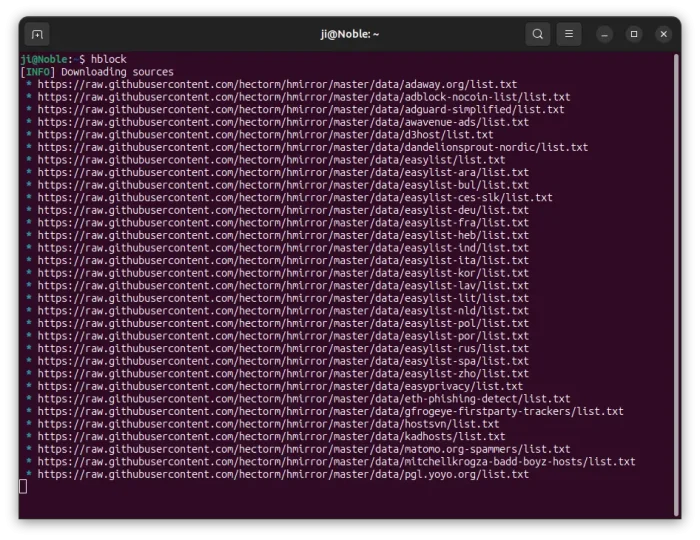Screen dimensions: 700x540
Task: Click the hostsvn list URL
Action: [x=268, y=424]
